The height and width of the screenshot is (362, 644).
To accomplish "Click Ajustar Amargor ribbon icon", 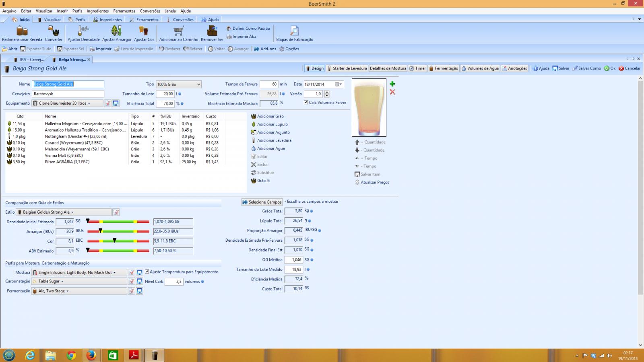I will click(117, 31).
